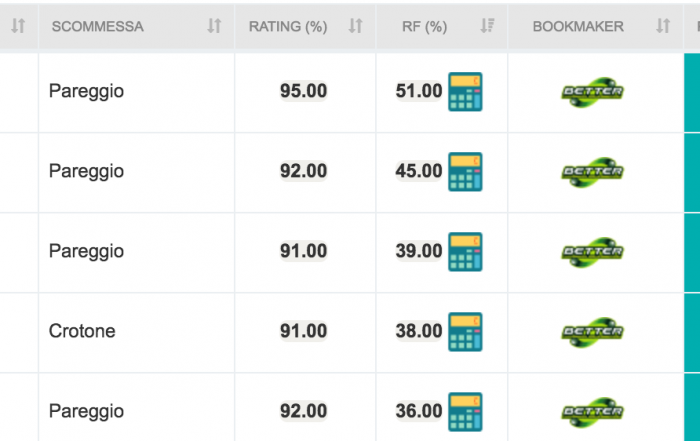The width and height of the screenshot is (700, 441).
Task: Sort table by the Scommessa column arrows
Action: [214, 27]
